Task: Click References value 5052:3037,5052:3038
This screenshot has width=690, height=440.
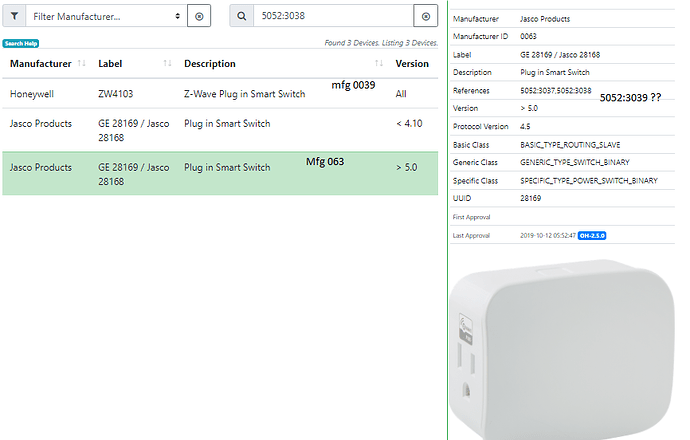Action: pos(556,91)
